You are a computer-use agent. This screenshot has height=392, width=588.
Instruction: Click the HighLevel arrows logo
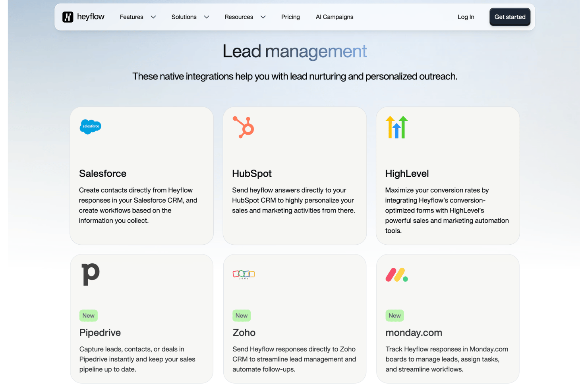397,127
